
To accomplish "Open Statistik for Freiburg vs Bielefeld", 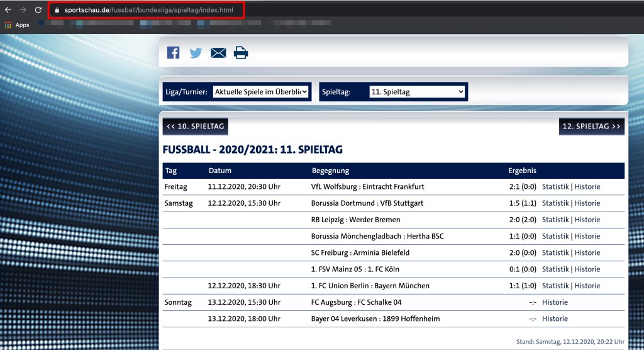I will click(555, 252).
